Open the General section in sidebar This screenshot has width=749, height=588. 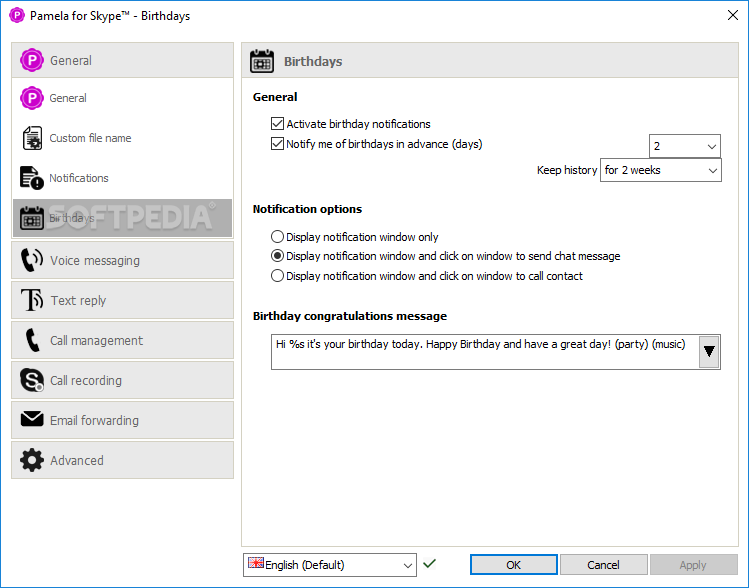(122, 60)
